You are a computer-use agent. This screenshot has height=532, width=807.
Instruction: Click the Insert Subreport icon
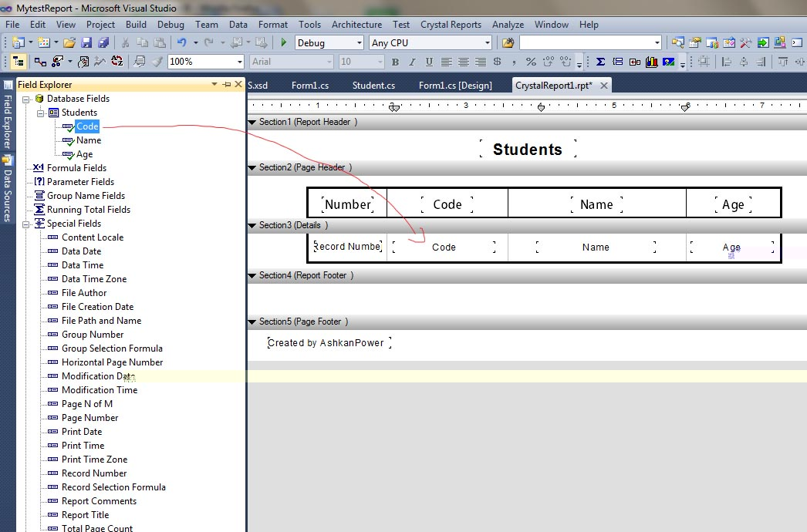[635, 62]
